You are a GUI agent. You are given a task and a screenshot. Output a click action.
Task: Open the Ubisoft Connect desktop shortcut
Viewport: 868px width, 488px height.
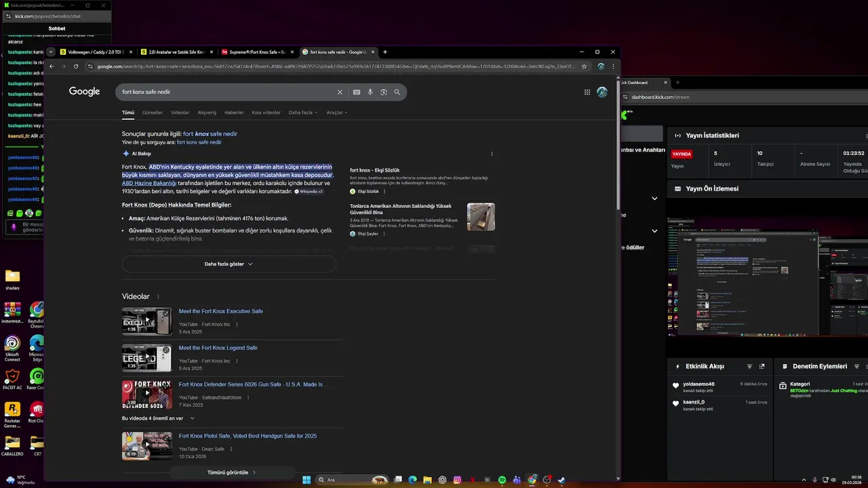[x=12, y=348]
